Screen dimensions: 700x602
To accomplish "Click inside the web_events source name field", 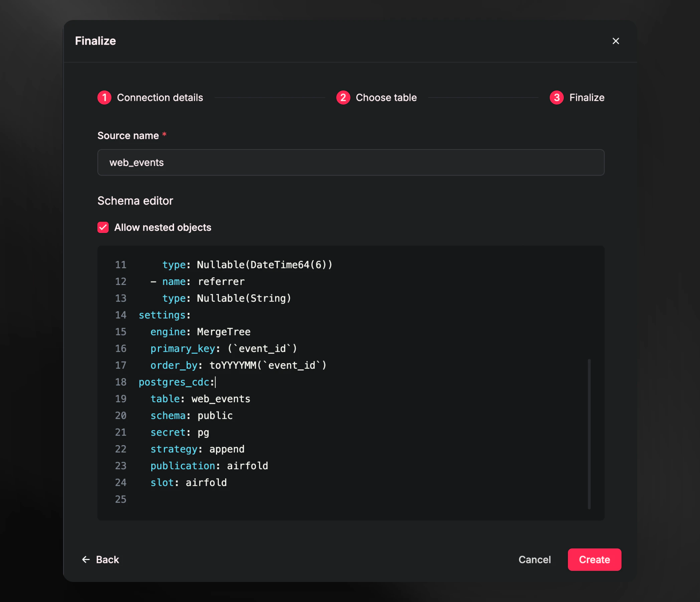I will (x=350, y=163).
